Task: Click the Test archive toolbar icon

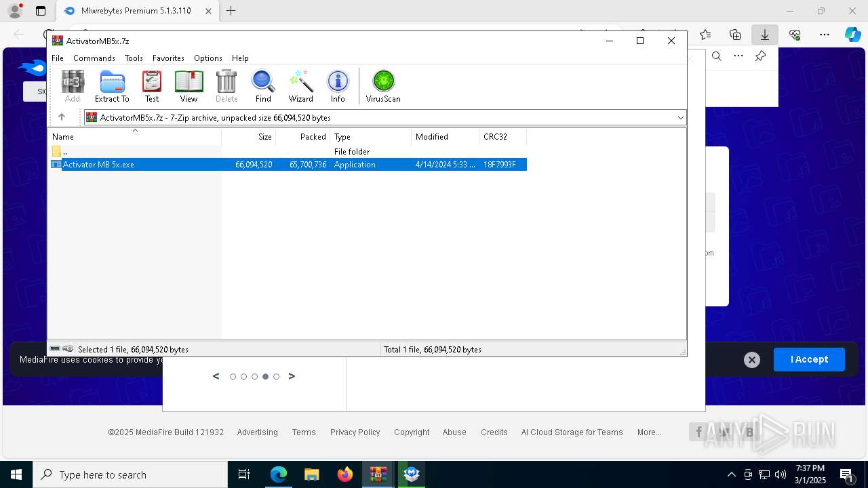Action: tap(152, 87)
